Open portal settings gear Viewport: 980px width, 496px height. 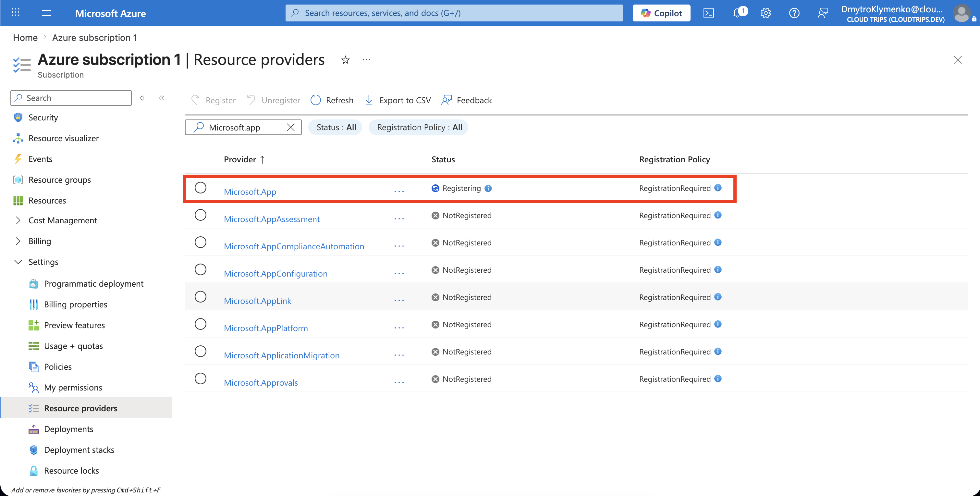click(766, 13)
